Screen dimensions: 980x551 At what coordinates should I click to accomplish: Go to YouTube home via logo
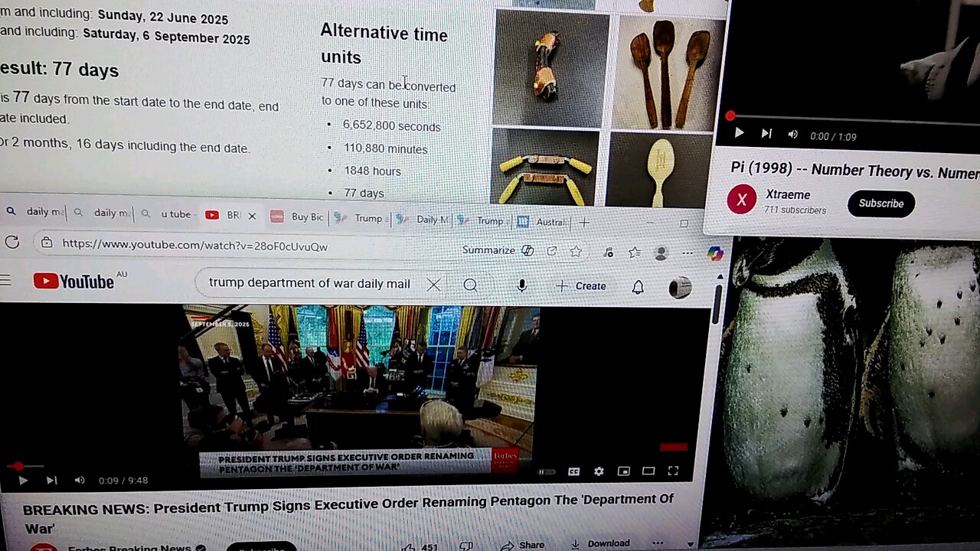coord(73,282)
